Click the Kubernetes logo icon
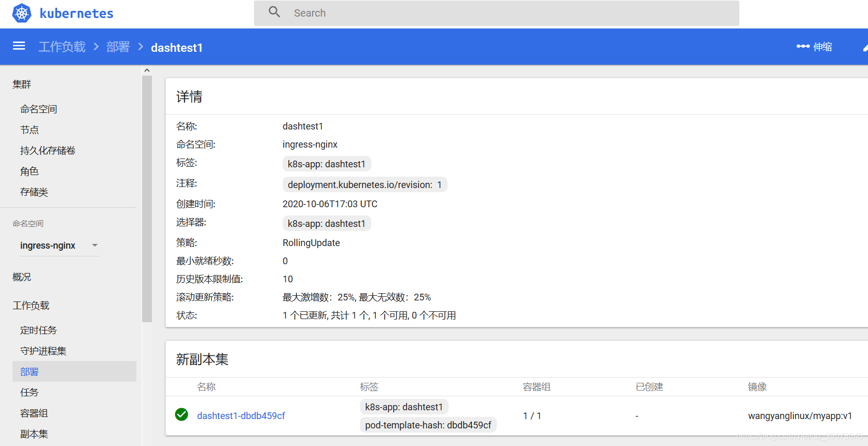Viewport: 868px width, 446px height. coord(22,13)
